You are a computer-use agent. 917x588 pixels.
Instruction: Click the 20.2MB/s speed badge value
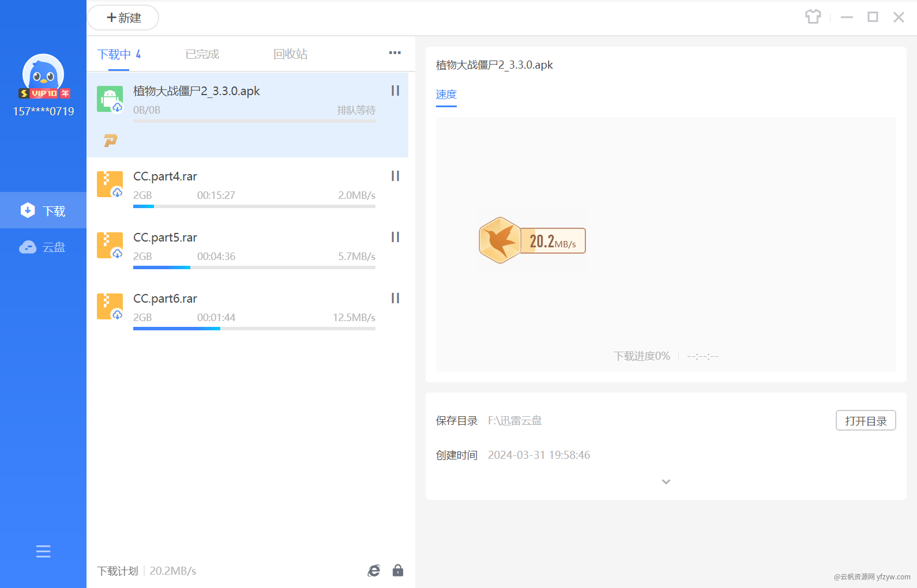coord(553,241)
